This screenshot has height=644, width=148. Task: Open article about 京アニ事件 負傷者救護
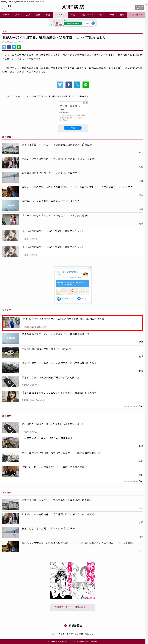point(61,453)
